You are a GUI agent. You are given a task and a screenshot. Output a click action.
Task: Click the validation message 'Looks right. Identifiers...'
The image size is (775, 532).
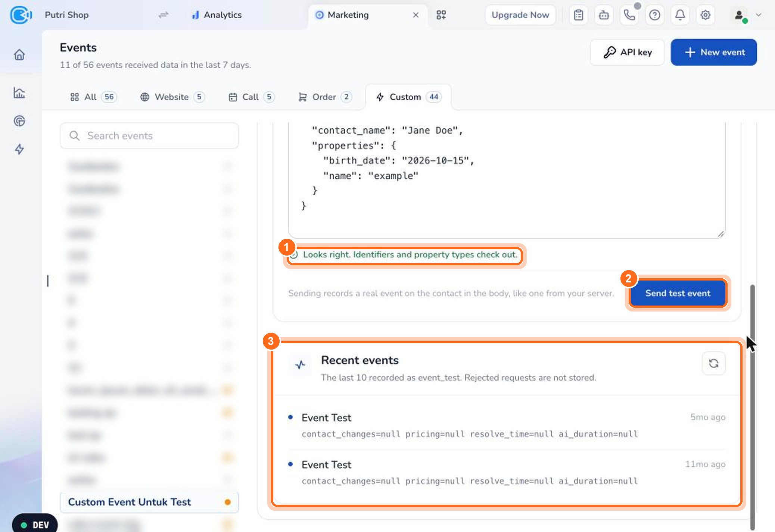(410, 255)
